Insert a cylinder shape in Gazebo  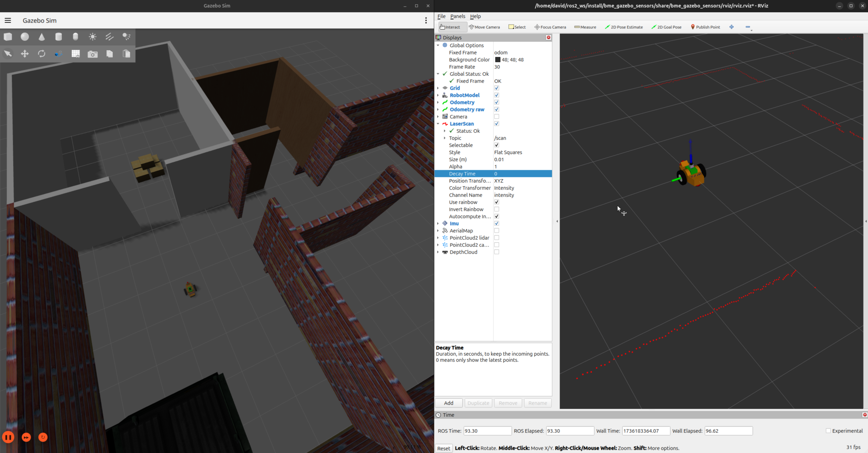(58, 37)
